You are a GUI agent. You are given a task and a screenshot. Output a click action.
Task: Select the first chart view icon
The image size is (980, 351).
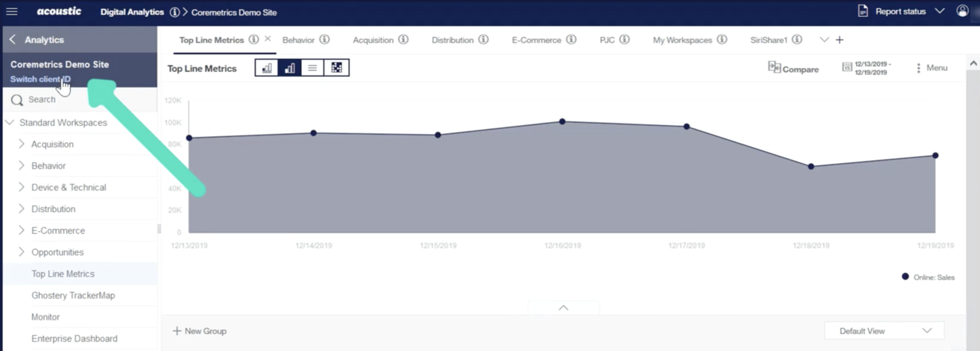(x=267, y=68)
